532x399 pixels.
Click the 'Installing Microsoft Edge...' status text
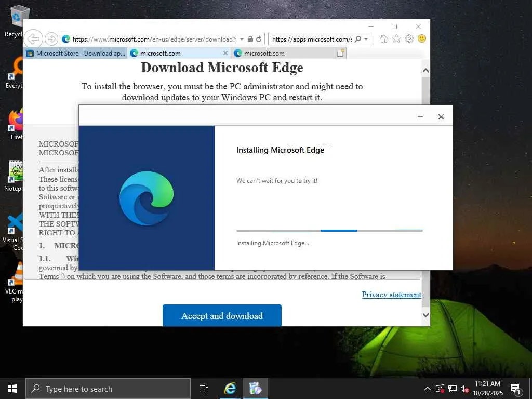click(272, 243)
